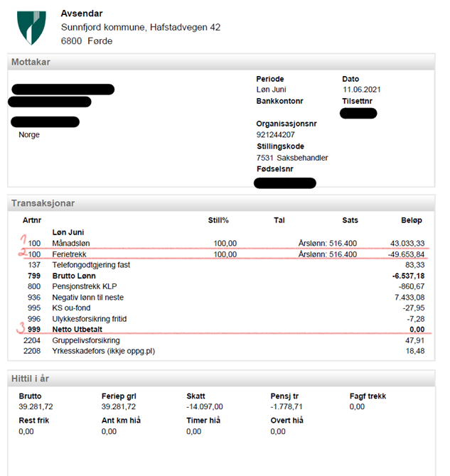This screenshot has width=450, height=476.
Task: Click the Artnr column header
Action: pos(32,220)
